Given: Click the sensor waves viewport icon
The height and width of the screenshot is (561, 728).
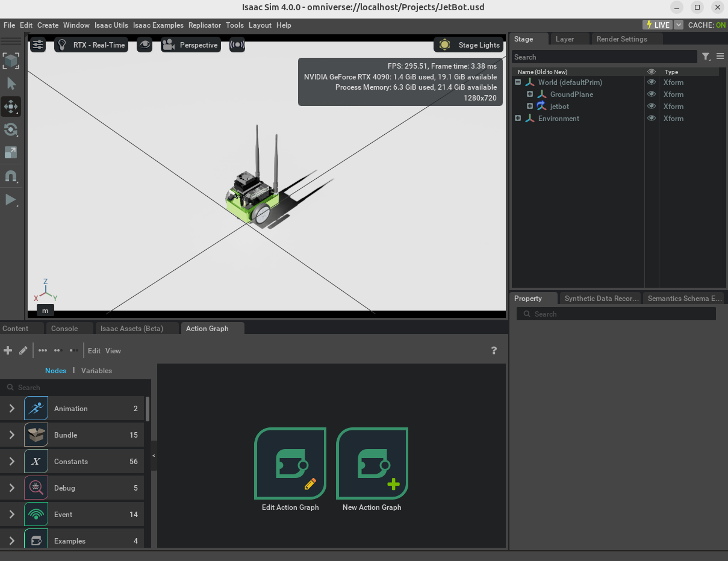Looking at the screenshot, I should pyautogui.click(x=237, y=45).
